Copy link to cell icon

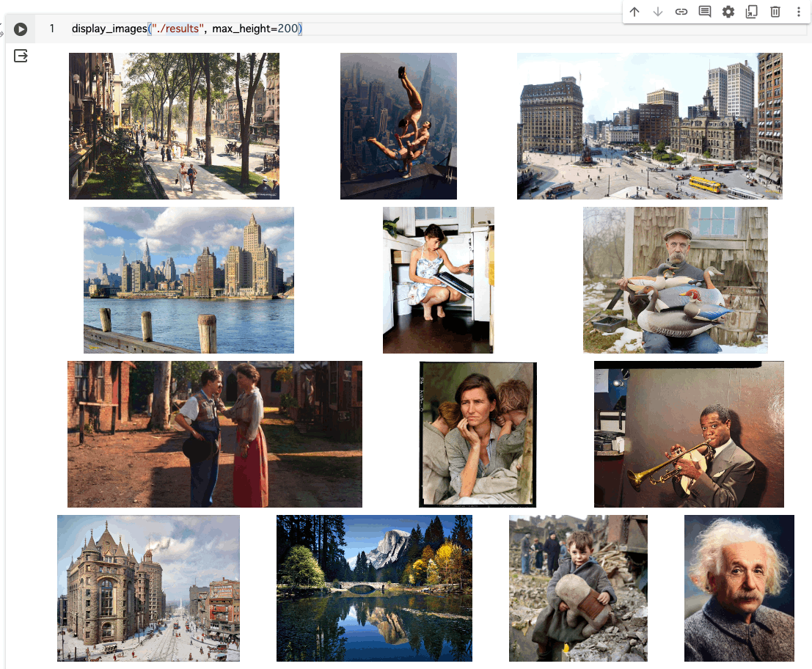click(681, 12)
